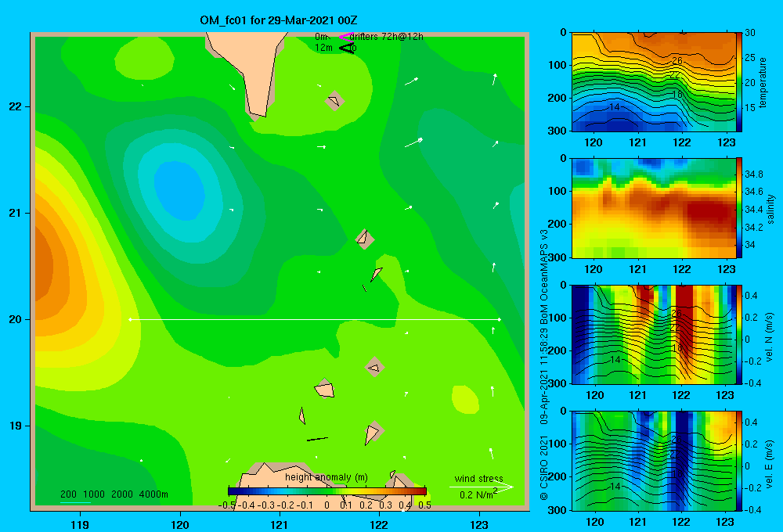The height and width of the screenshot is (532, 783).
Task: Click latitude label "20" on the main map axis
Action: pyautogui.click(x=15, y=319)
